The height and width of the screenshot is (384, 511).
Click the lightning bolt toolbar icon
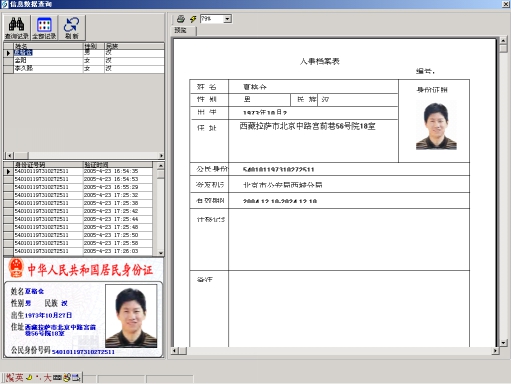tap(193, 19)
